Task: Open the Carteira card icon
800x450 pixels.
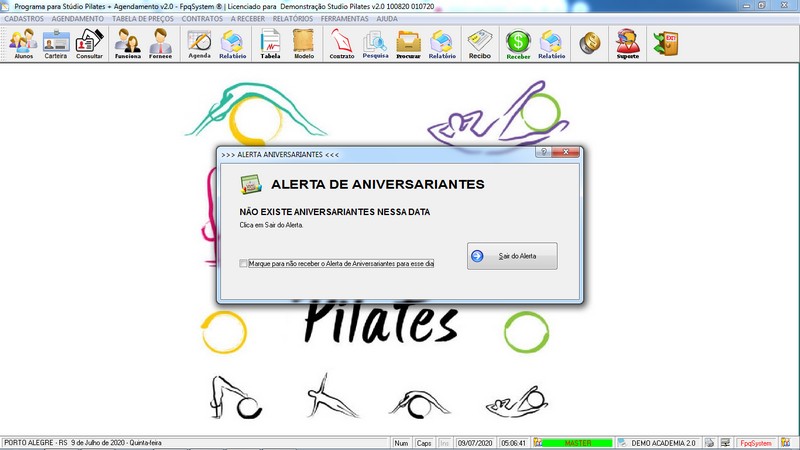Action: point(56,44)
